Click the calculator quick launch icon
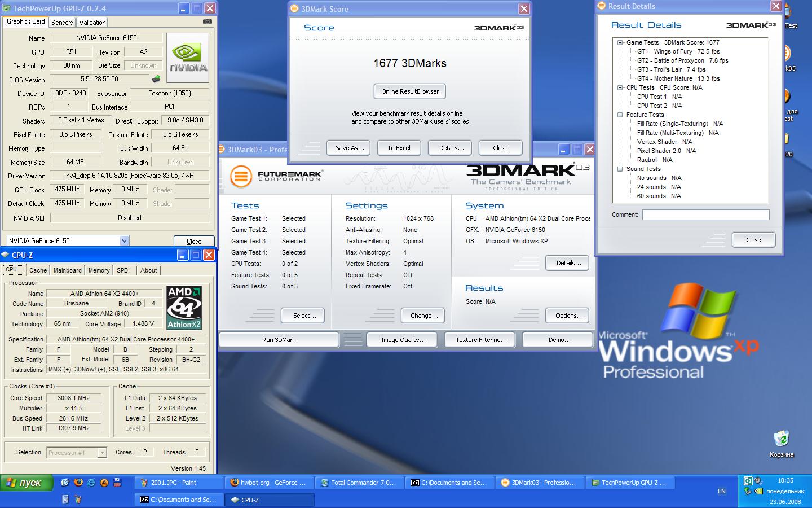 (65, 500)
